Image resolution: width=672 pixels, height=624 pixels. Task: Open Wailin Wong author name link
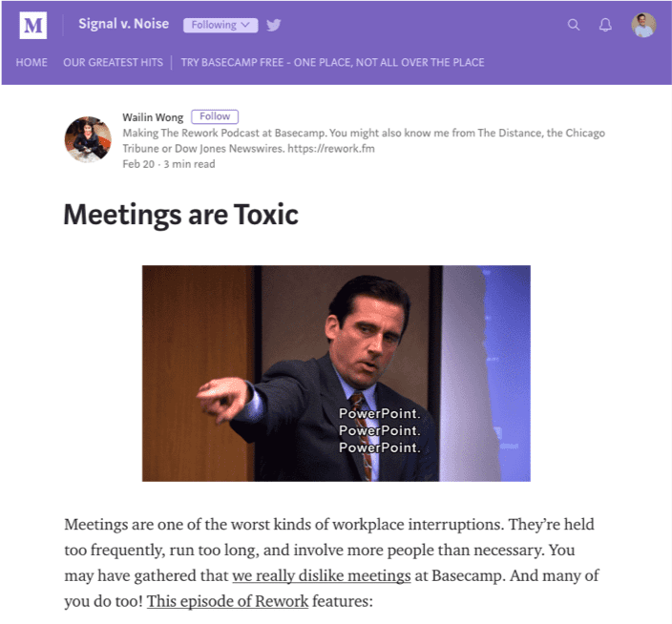point(153,117)
